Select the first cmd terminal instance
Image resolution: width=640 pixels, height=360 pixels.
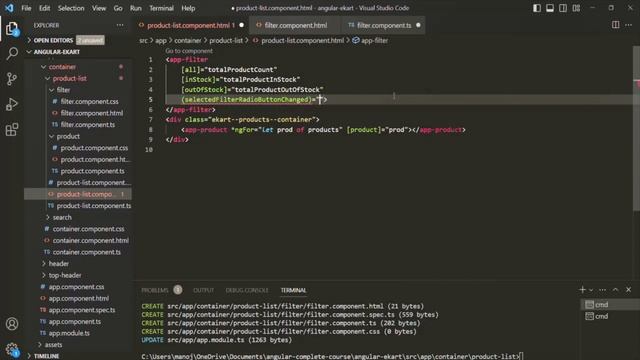click(x=610, y=304)
